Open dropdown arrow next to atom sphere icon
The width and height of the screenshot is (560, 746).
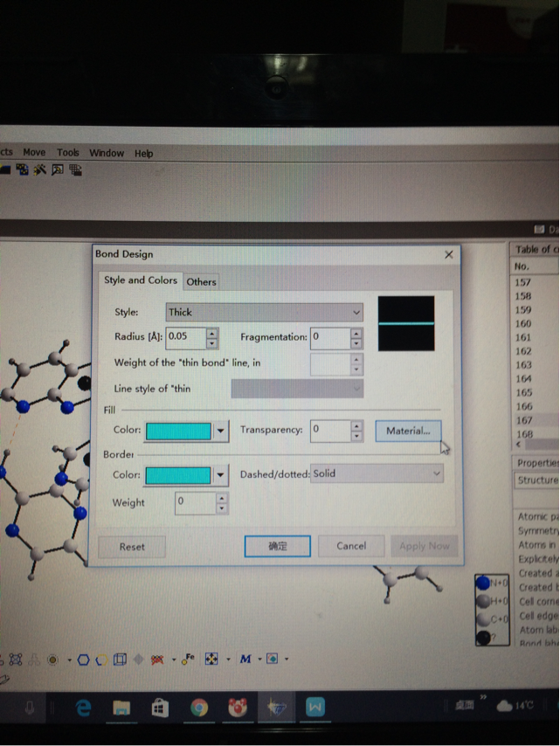pyautogui.click(x=69, y=660)
